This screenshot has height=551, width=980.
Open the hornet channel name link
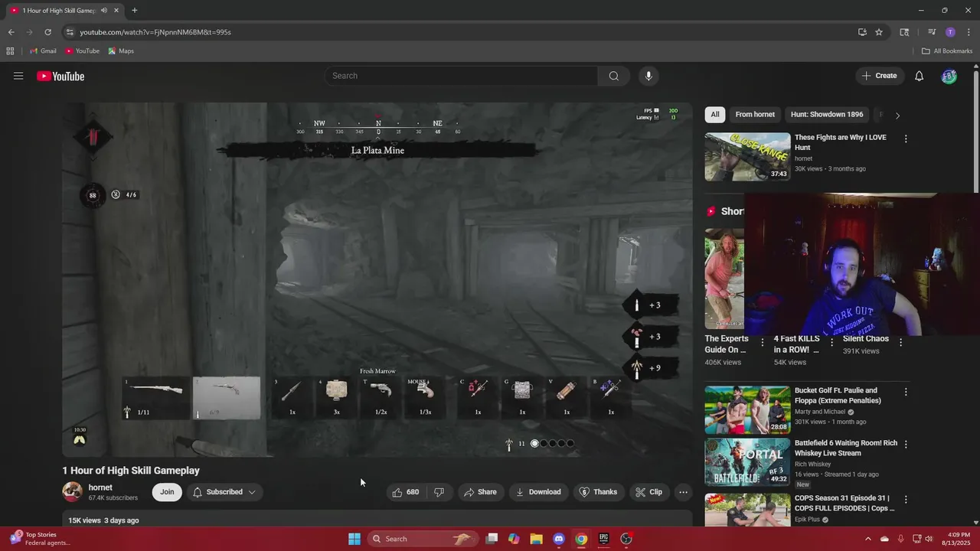(x=100, y=487)
